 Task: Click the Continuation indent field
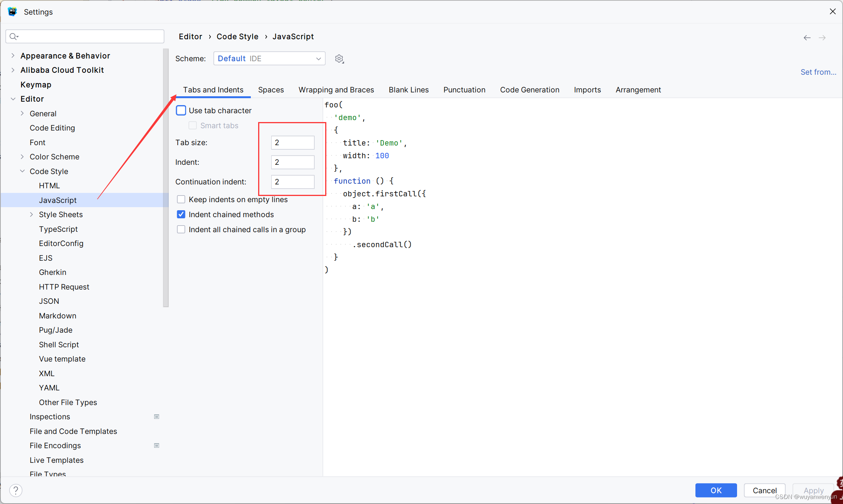point(293,182)
